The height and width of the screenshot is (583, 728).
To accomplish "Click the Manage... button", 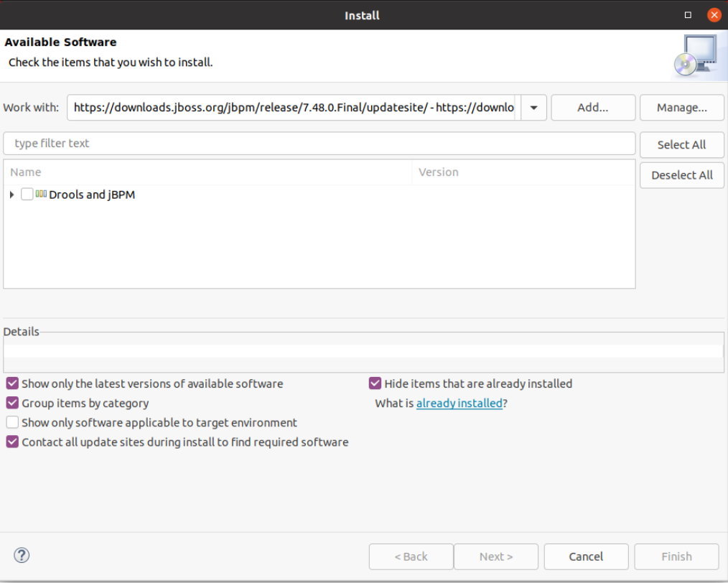I will [x=681, y=108].
